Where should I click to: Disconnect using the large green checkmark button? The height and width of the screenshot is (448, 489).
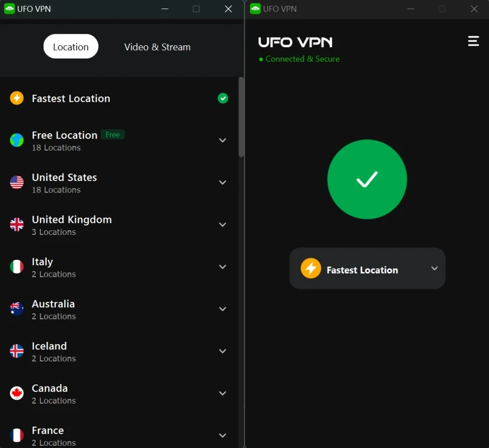367,179
